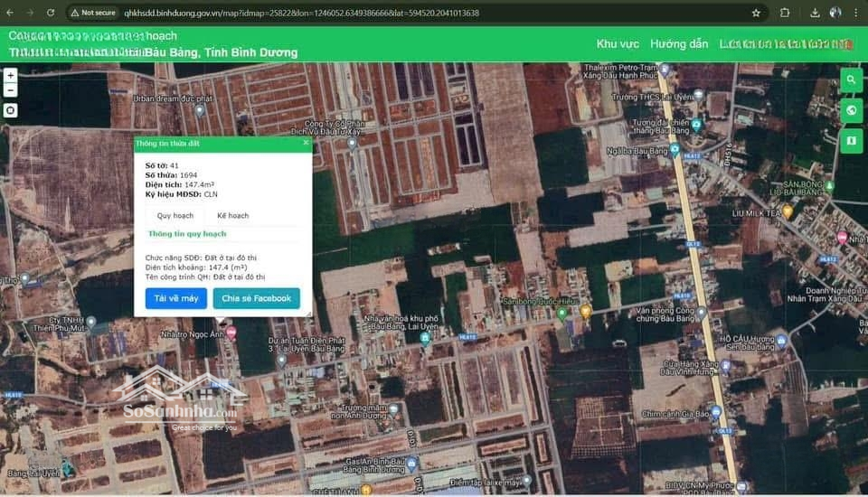Open the Khu vực menu
868x497 pixels.
[618, 43]
